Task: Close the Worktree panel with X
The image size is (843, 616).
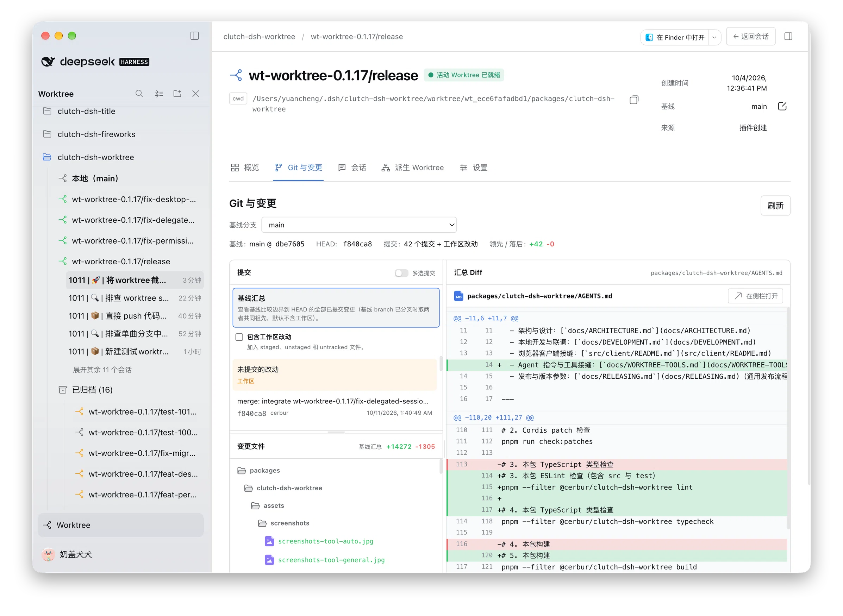Action: [x=196, y=94]
